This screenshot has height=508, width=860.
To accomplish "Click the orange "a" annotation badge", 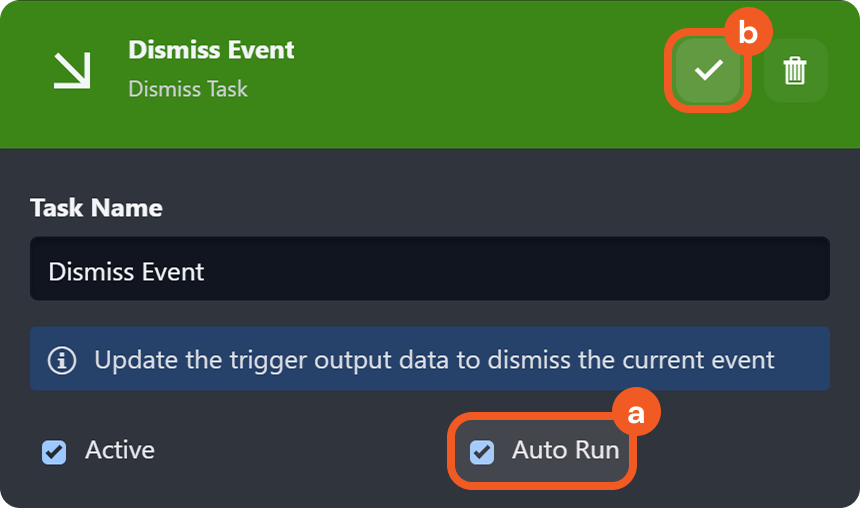I will 636,414.
